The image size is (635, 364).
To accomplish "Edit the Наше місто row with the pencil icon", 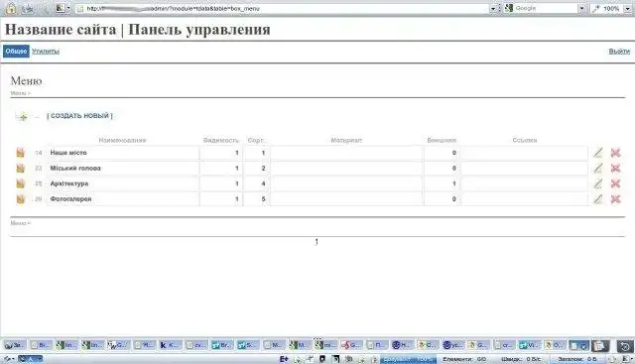I will (597, 153).
